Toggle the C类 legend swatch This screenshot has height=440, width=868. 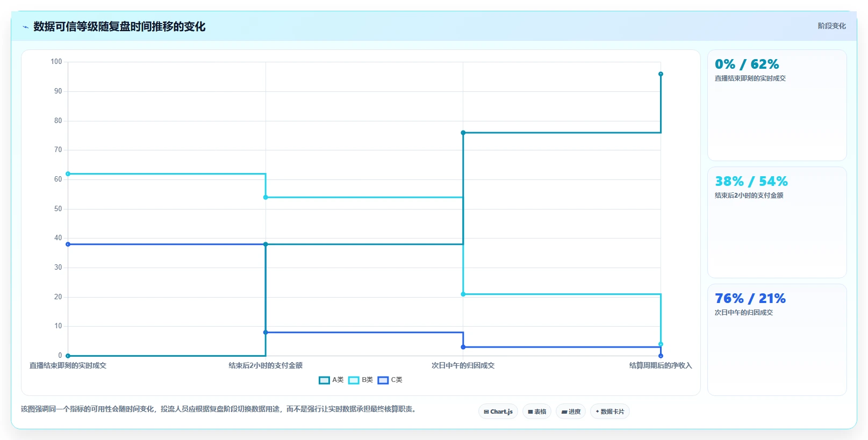click(x=383, y=380)
